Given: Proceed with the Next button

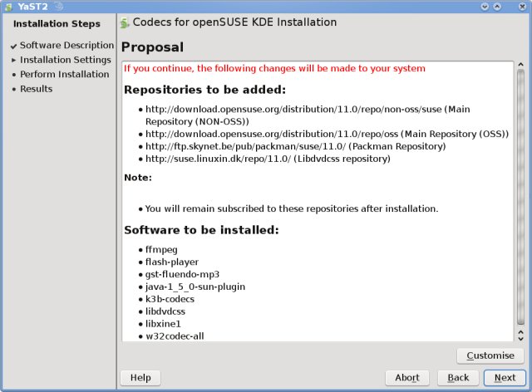Looking at the screenshot, I should (505, 377).
